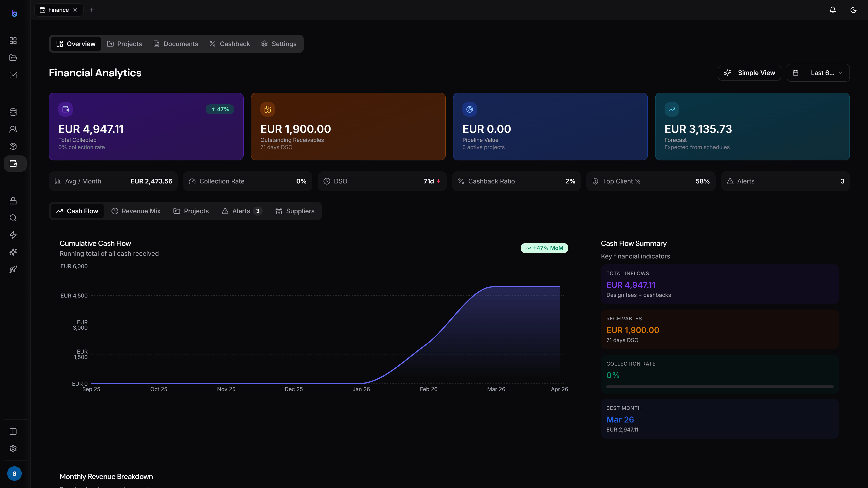This screenshot has width=868, height=488.
Task: Click the Avg / Month stat card
Action: (113, 181)
